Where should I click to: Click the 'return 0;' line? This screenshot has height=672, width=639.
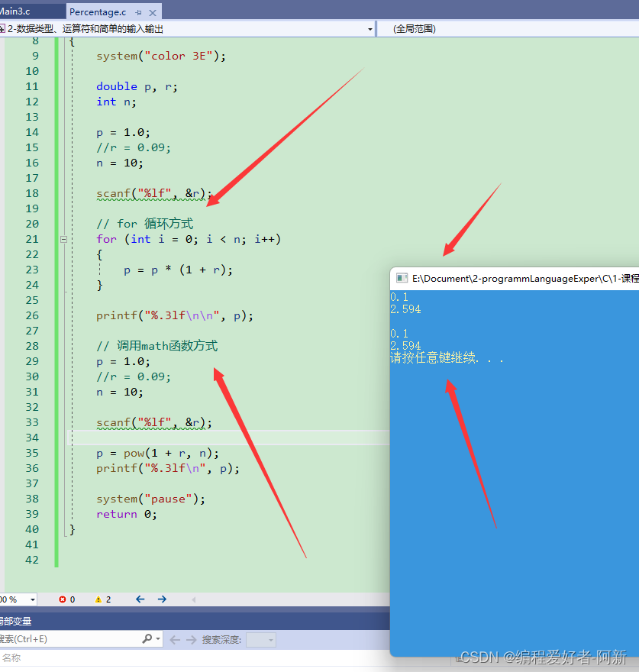pos(127,514)
